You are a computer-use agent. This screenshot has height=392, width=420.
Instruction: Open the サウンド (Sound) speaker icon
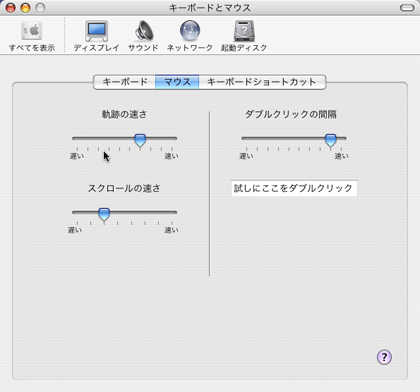(x=144, y=31)
